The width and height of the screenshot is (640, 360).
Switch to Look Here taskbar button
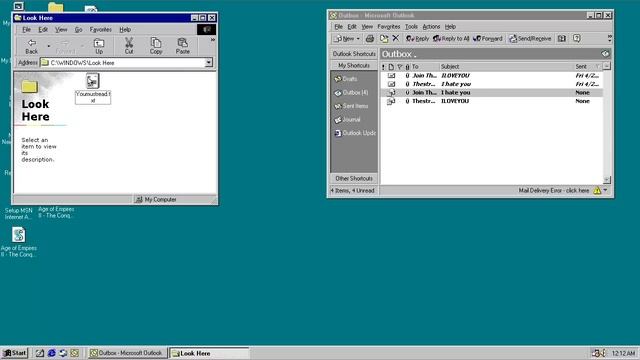point(209,353)
